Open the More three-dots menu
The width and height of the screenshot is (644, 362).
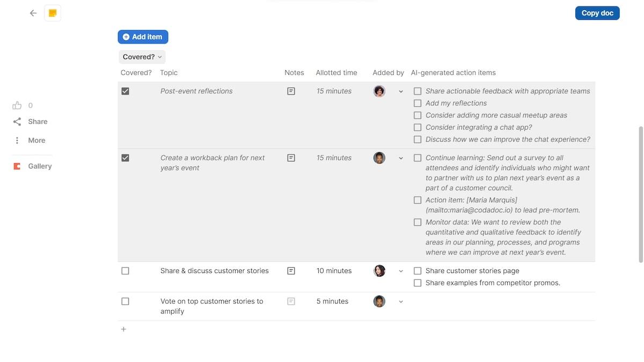tap(17, 141)
